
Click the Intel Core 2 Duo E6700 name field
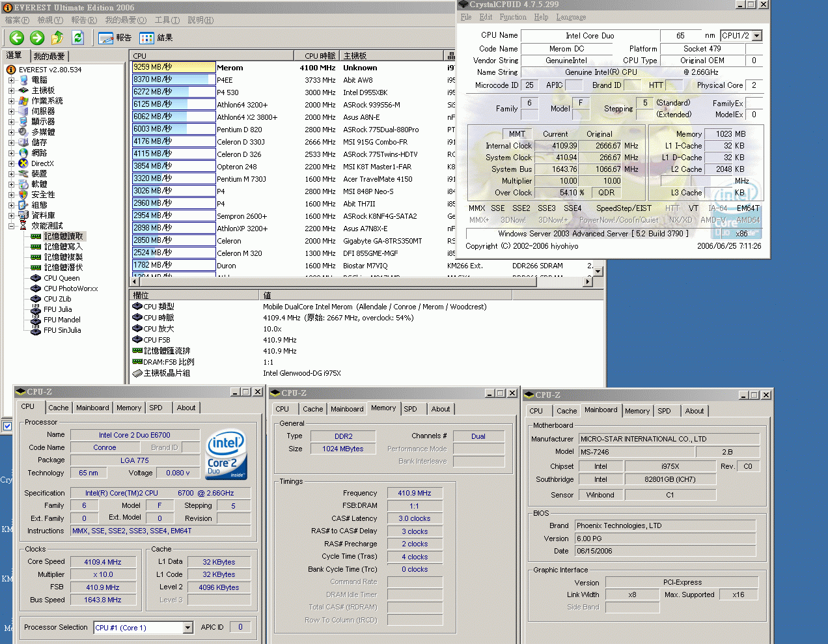135,435
